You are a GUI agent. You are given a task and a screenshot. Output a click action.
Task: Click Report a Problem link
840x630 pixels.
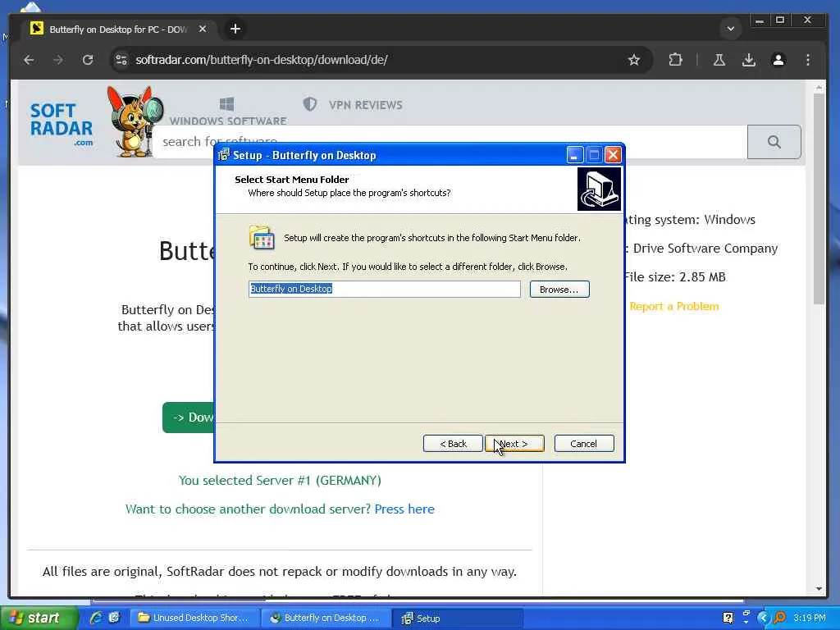[x=674, y=307]
